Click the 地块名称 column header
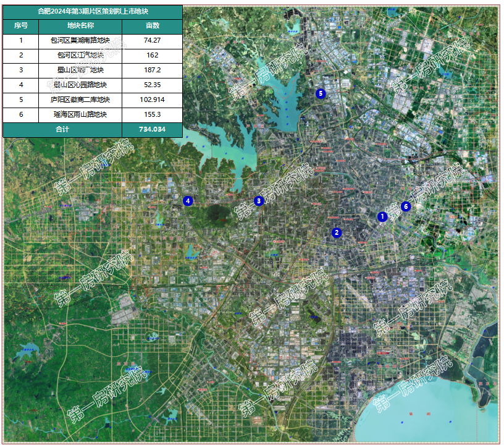Image resolution: width=504 pixels, height=445 pixels. [x=80, y=26]
